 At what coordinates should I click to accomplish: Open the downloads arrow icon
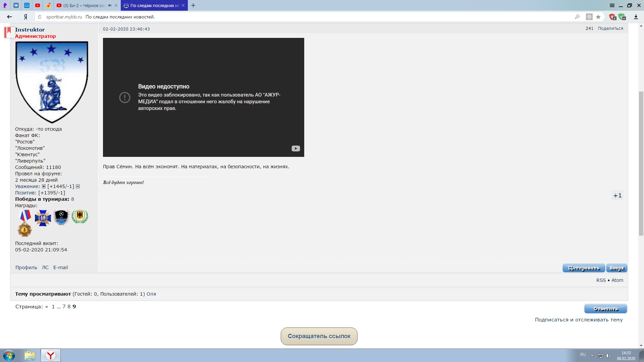pyautogui.click(x=636, y=17)
